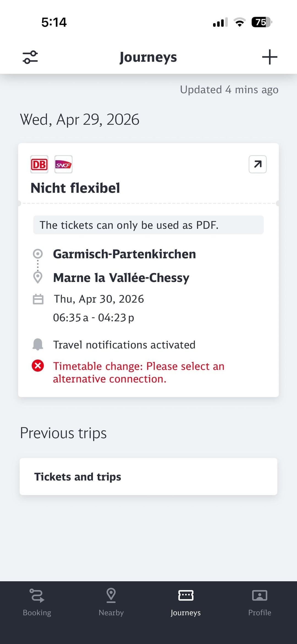Open the Nicht flexibel ticket title
Viewport: 297px width, 644px height.
[x=75, y=188]
